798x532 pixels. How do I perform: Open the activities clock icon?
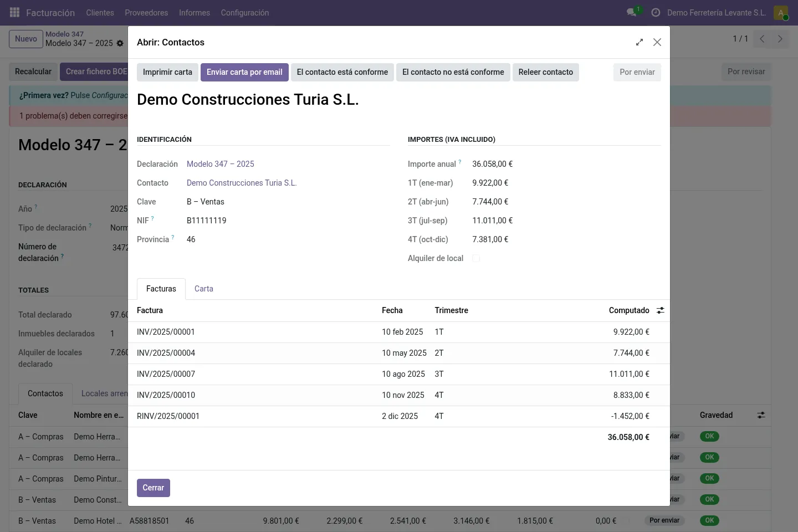[x=656, y=12]
